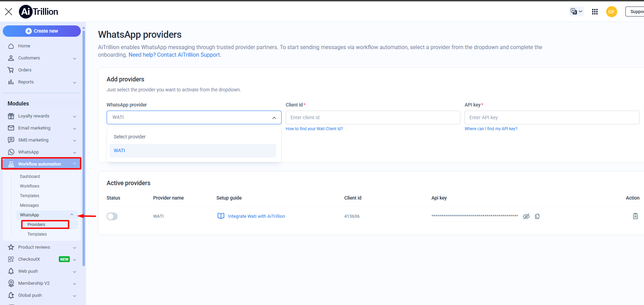644x305 pixels.
Task: Copy the API key with copy icon
Action: [x=537, y=216]
